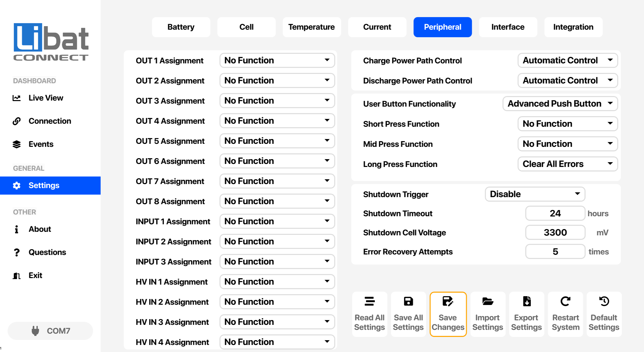Click the Live View chart icon
This screenshot has height=352, width=644.
pos(17,98)
